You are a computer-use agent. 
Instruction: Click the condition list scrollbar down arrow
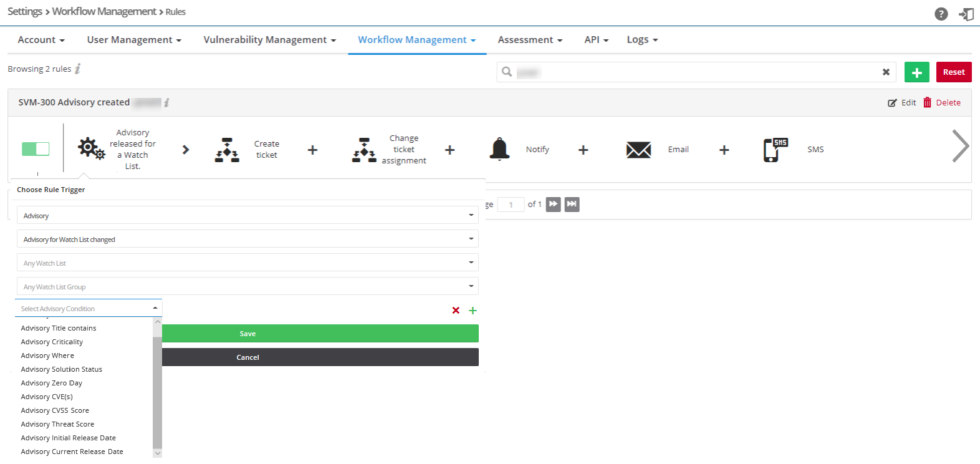[x=158, y=453]
